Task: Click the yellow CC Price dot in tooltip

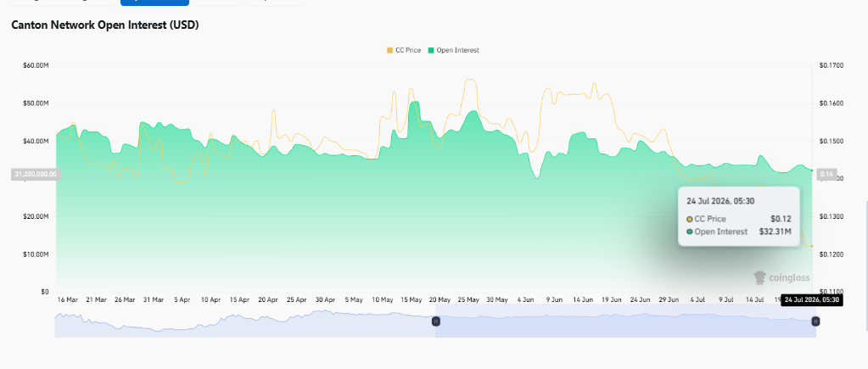Action: [x=690, y=219]
